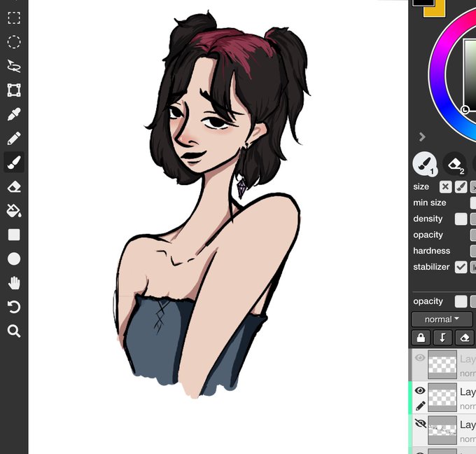Hide the active layer using its eye icon
The image size is (476, 454).
pos(420,390)
